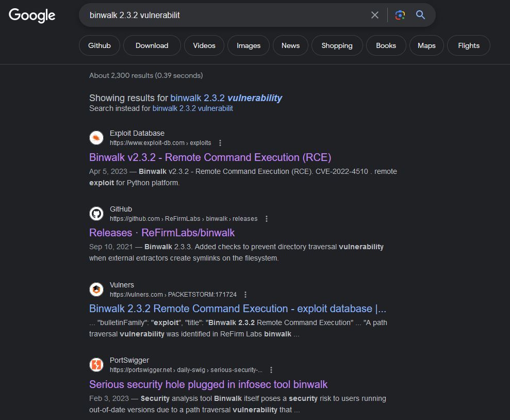Viewport: 510px width, 420px height.
Task: Open corrected query 'binwalk 2.3.2 vulnerability' link
Action: 226,98
